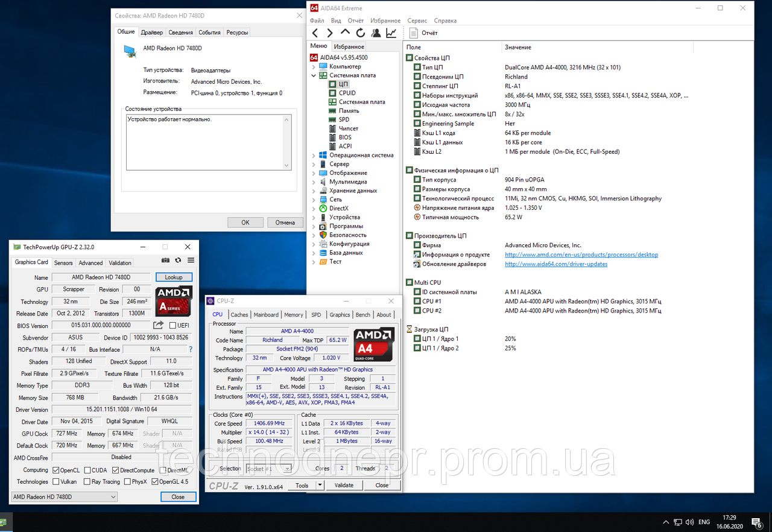This screenshot has width=772, height=532.
Task: Go forward in AIDA64 toolbar
Action: tap(330, 33)
